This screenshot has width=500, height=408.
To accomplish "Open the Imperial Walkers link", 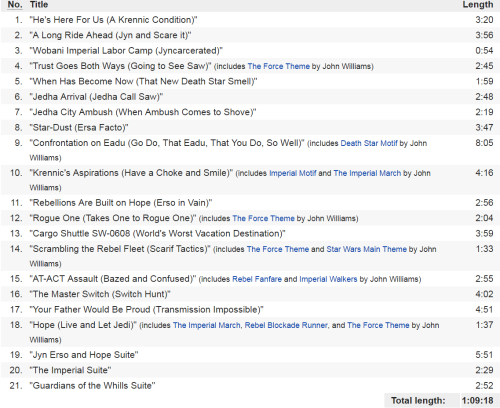I will tap(328, 279).
